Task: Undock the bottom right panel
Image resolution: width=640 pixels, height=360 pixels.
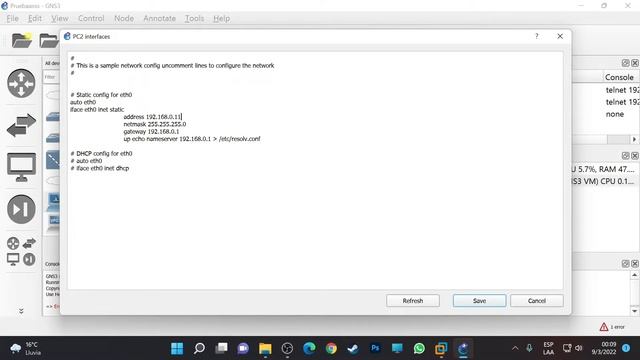Action: click(625, 264)
